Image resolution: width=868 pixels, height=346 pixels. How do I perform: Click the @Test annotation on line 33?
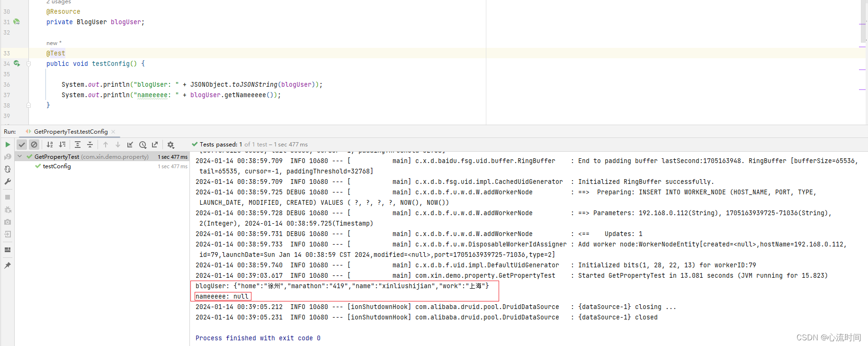(56, 53)
